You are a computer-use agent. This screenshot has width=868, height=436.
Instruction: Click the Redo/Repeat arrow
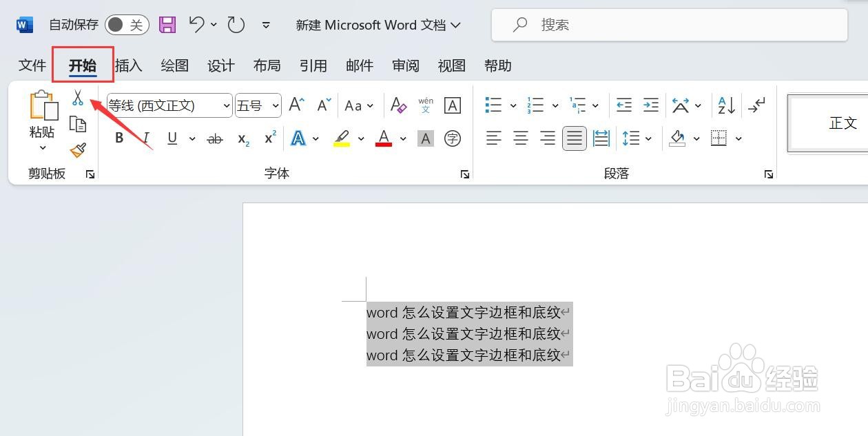pos(236,25)
